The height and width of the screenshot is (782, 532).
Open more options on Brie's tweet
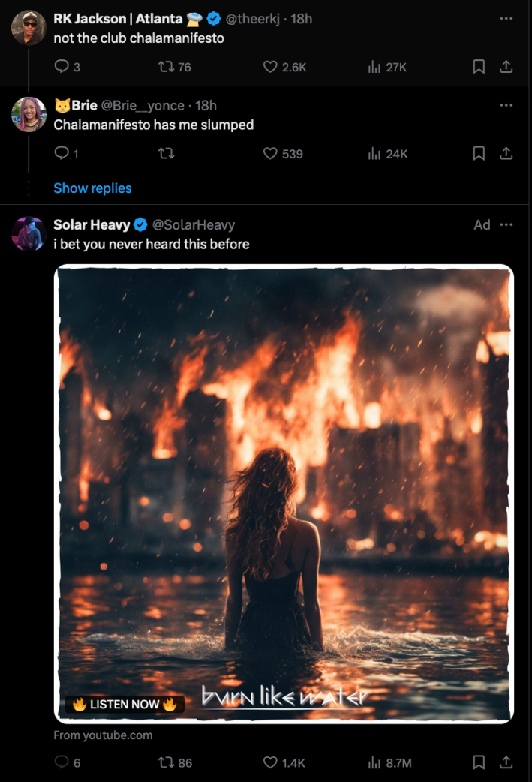(506, 105)
